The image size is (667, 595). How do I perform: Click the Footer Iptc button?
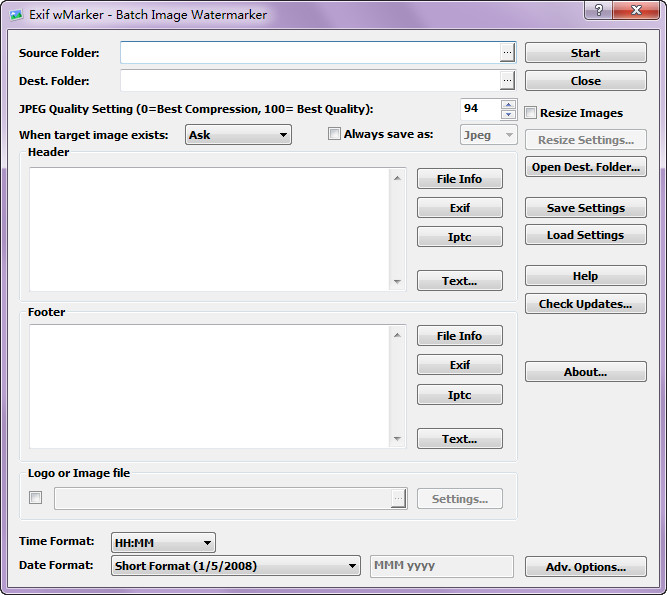pyautogui.click(x=460, y=395)
